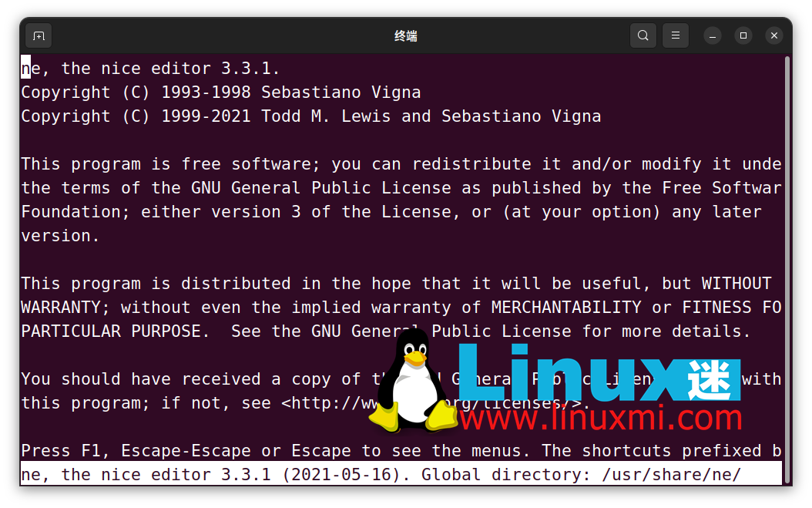Viewport: 812px width, 508px height.
Task: Click the 'Press F1, Escape-Escape' line
Action: [x=401, y=450]
